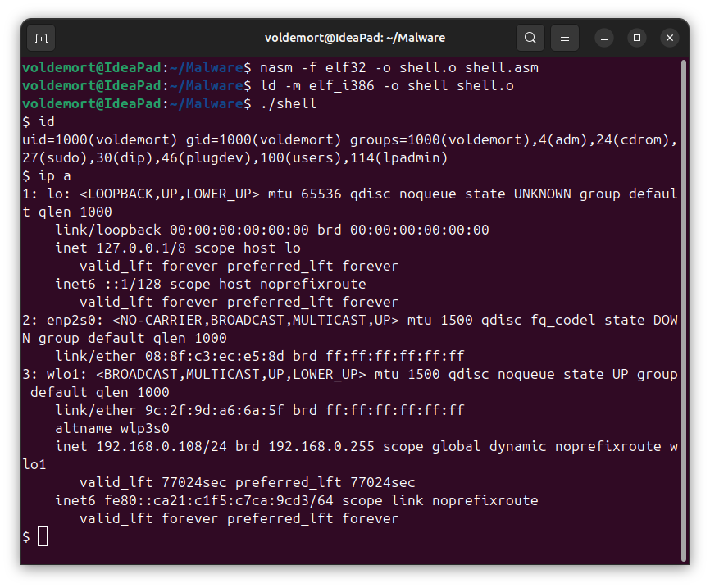Open the terminal search

coord(530,38)
